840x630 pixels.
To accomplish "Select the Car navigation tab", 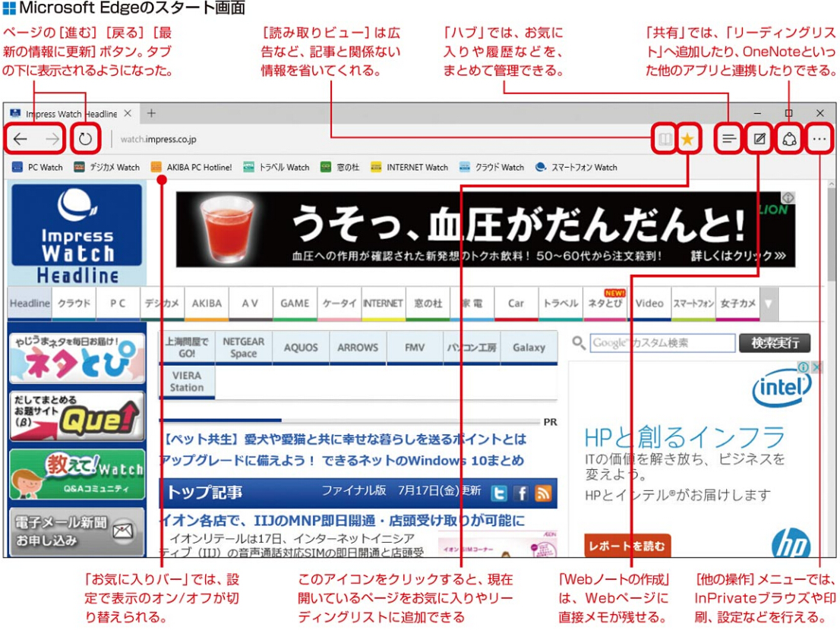I will 516,304.
